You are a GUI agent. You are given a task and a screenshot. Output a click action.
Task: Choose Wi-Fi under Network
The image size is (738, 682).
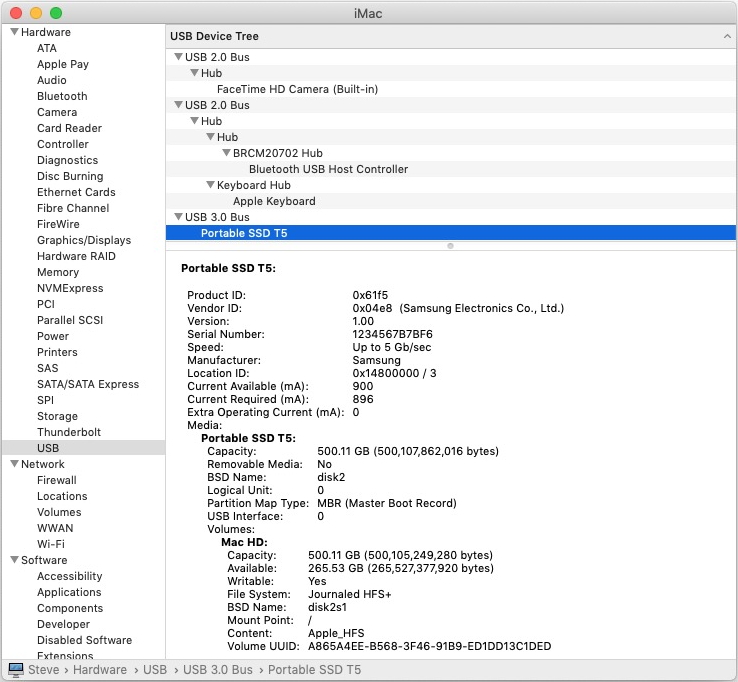click(x=51, y=544)
